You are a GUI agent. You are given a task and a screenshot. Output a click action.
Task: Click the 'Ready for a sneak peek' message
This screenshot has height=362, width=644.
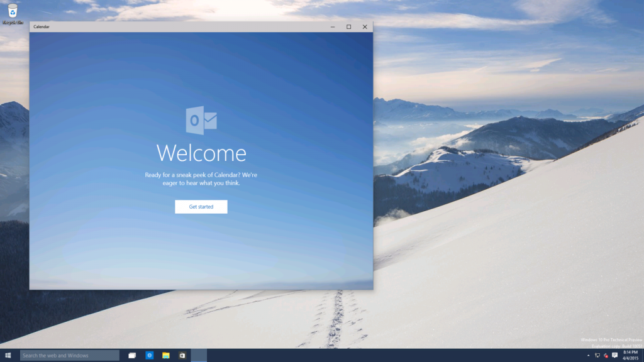(201, 179)
